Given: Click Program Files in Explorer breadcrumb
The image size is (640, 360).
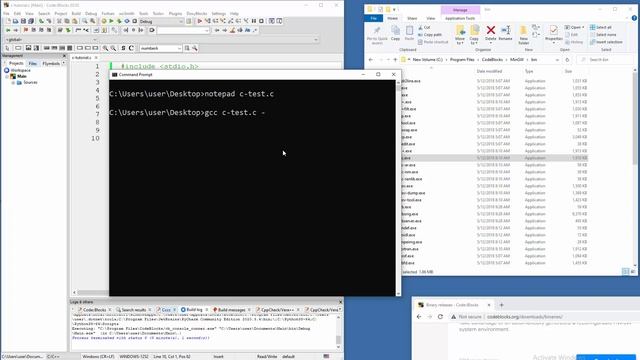Looking at the screenshot, I should (x=462, y=60).
